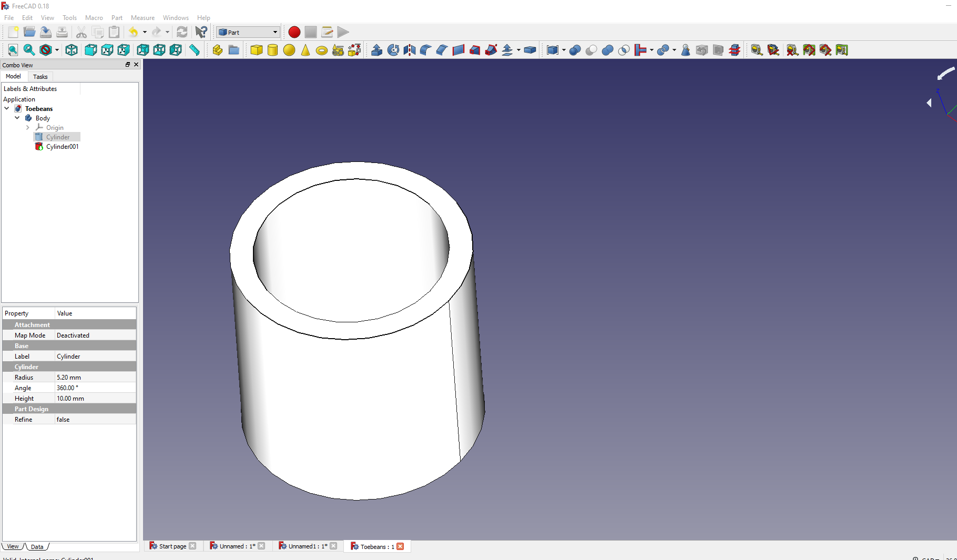957x560 pixels.
Task: Create a Part container icon
Action: click(217, 50)
